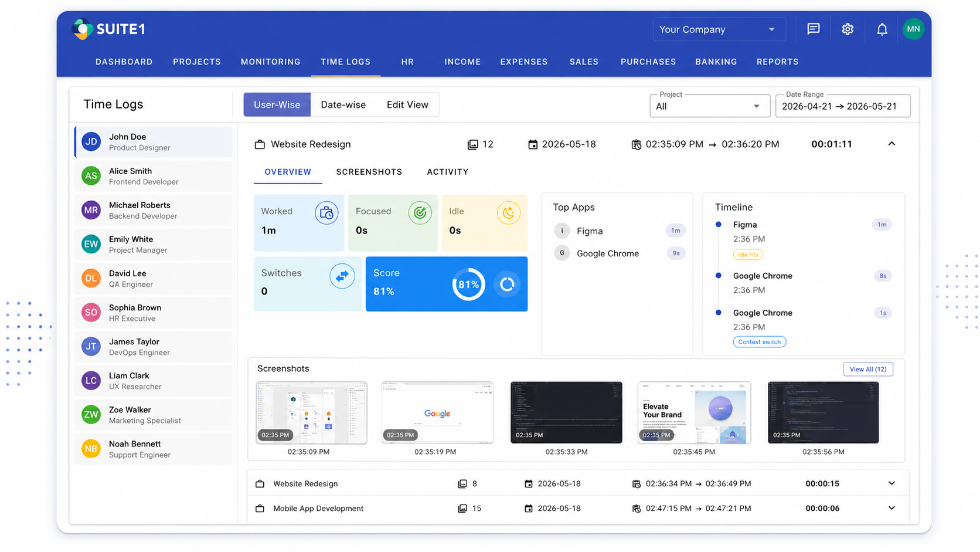The height and width of the screenshot is (552, 980).
Task: Open the Your Company dropdown
Action: click(x=719, y=29)
